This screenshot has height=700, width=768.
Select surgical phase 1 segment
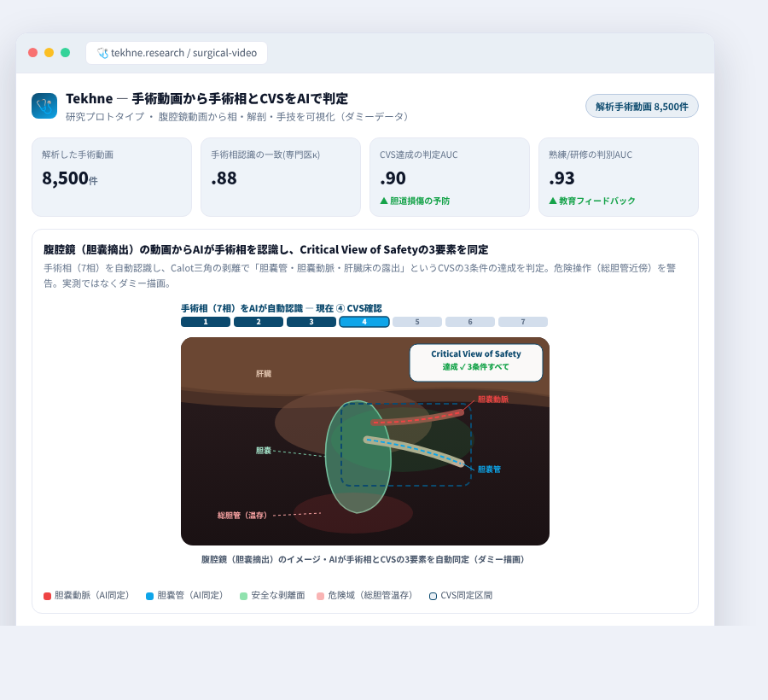click(206, 322)
